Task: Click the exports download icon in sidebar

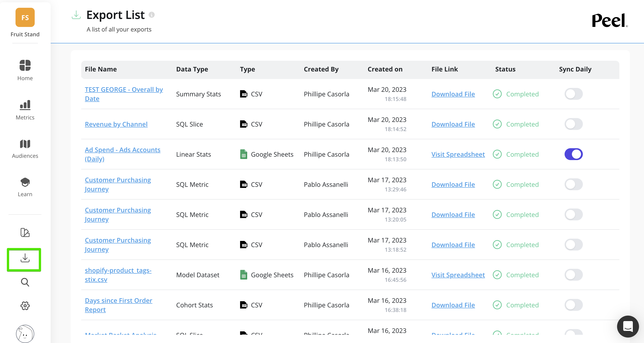Action: click(x=25, y=258)
